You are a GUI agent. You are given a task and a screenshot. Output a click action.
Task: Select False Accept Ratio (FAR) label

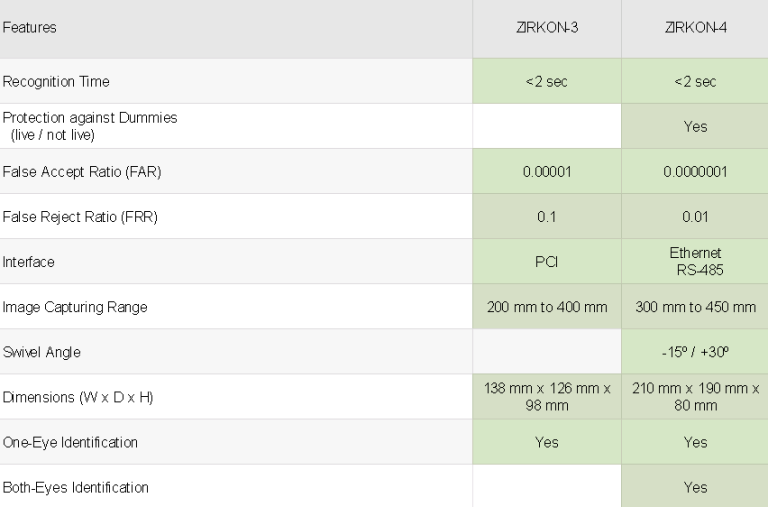pyautogui.click(x=80, y=172)
